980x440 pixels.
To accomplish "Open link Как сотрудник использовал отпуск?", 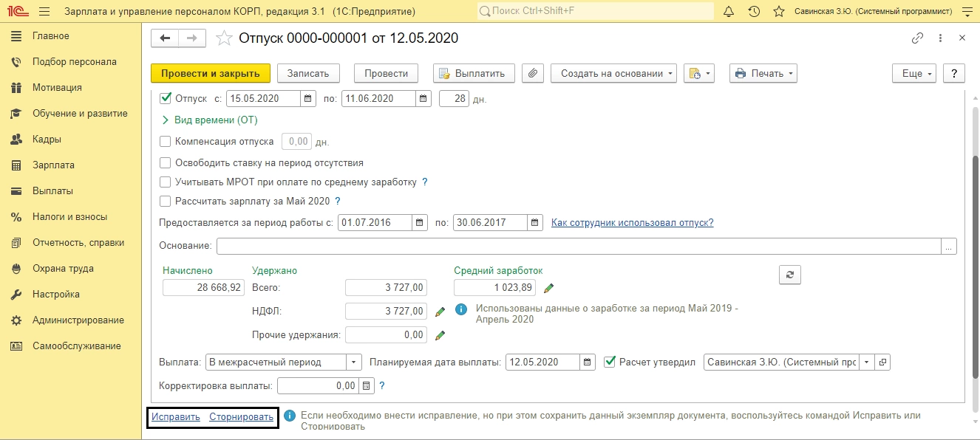I will (633, 223).
